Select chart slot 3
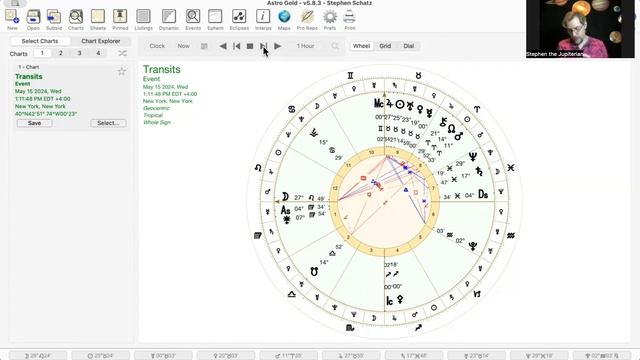The image size is (640, 360). point(80,53)
